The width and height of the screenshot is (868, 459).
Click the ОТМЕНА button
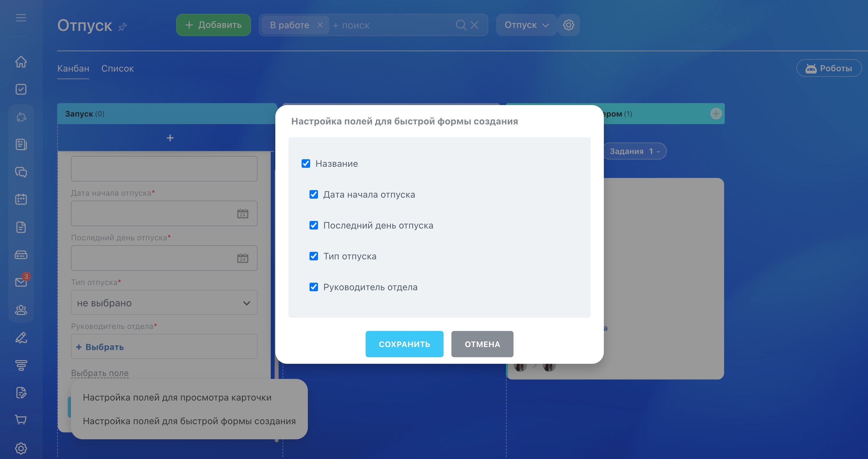click(482, 344)
